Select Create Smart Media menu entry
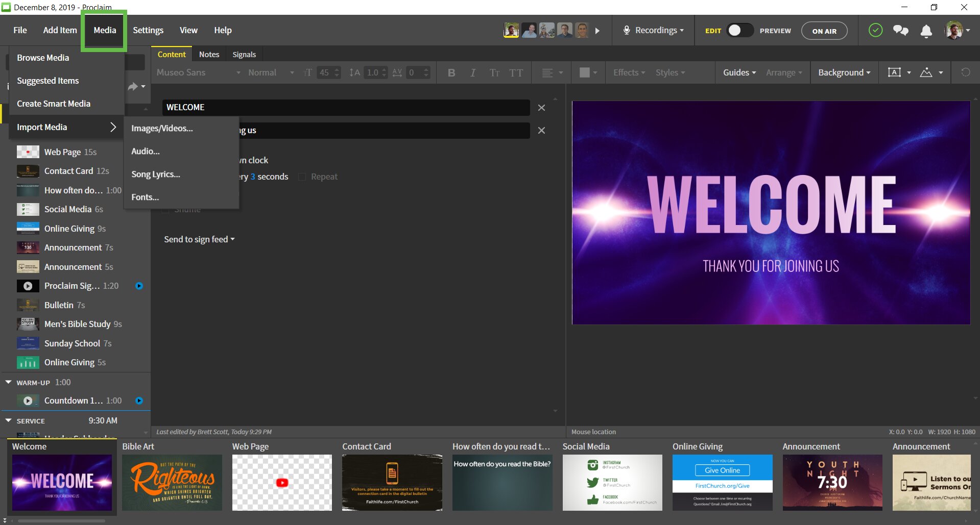The image size is (980, 525). [x=67, y=104]
